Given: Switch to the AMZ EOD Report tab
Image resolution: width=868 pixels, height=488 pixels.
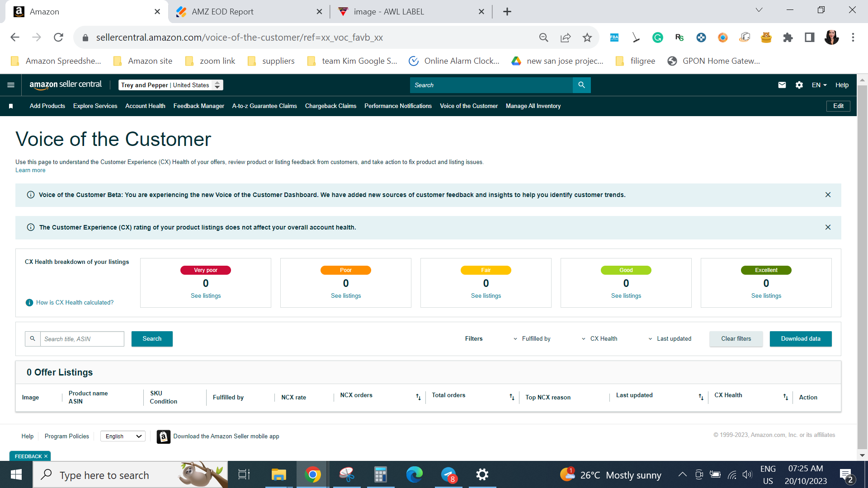Looking at the screenshot, I should pyautogui.click(x=248, y=12).
